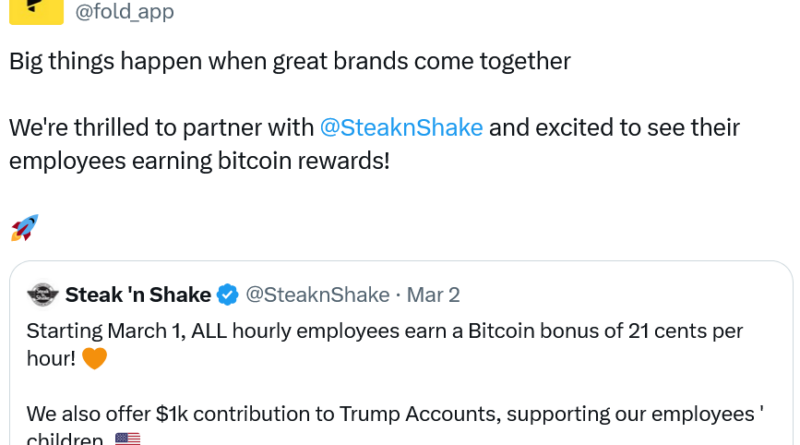Click the rocket emoji
Viewport: 800px width, 445px height.
pyautogui.click(x=24, y=228)
